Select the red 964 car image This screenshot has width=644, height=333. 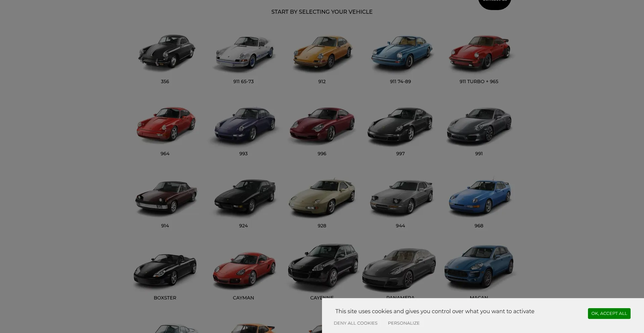(x=166, y=124)
